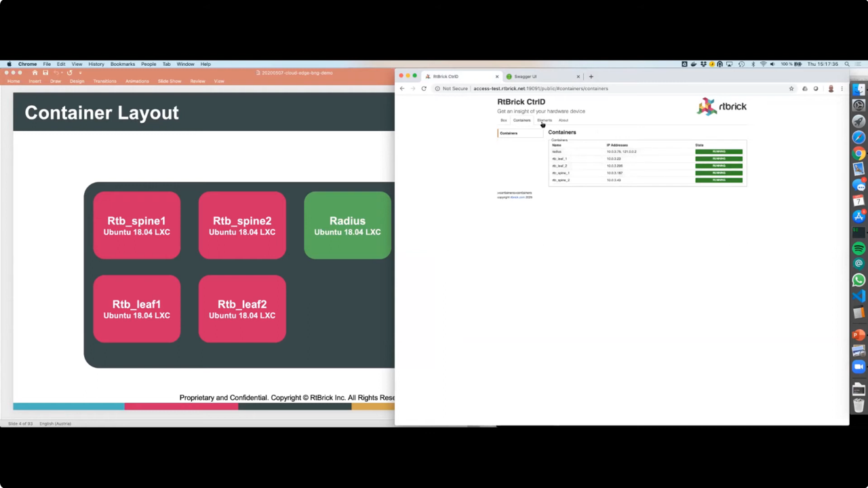Screen dimensions: 868x488
Task: Click the green RUNNING badge for the radius container
Action: click(719, 151)
